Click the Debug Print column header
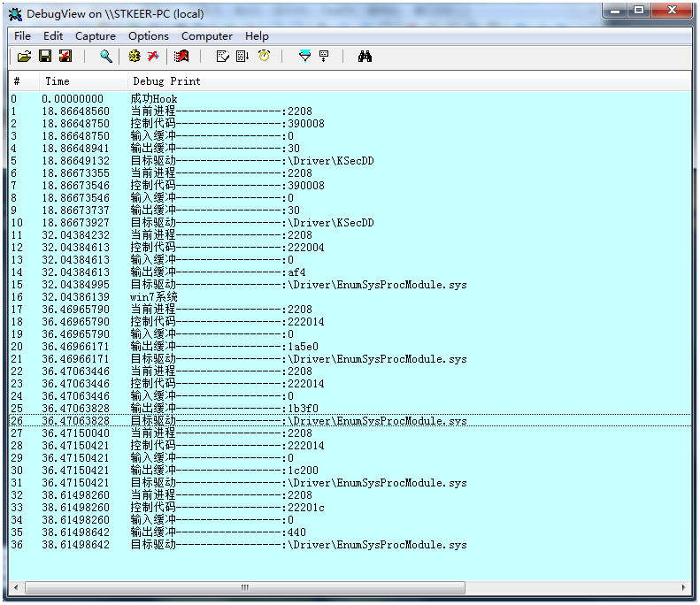 click(166, 81)
